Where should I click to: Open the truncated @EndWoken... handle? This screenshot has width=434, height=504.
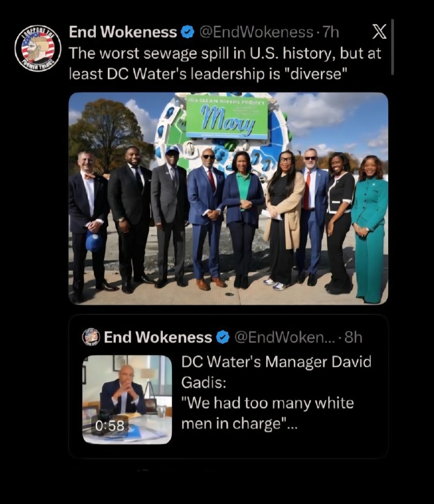pyautogui.click(x=284, y=337)
